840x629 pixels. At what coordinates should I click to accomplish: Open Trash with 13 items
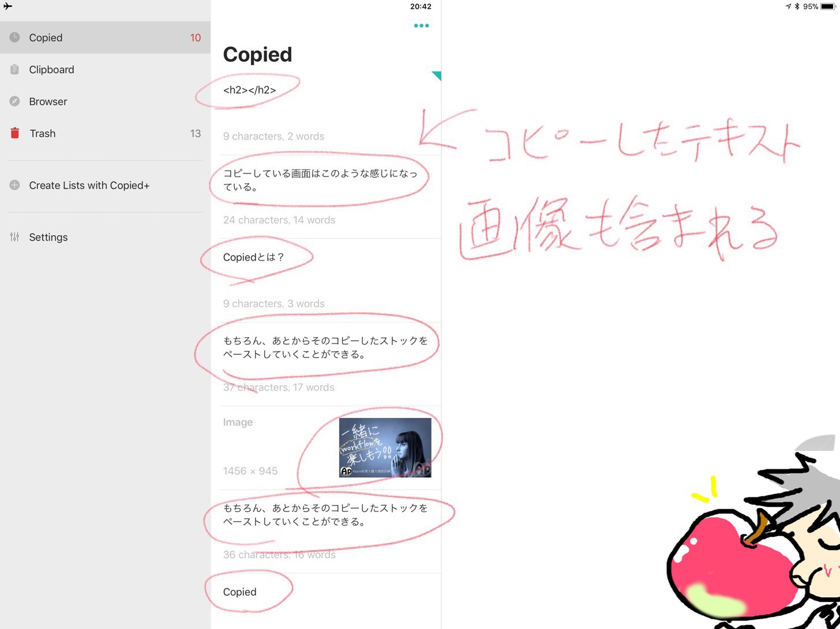[104, 134]
